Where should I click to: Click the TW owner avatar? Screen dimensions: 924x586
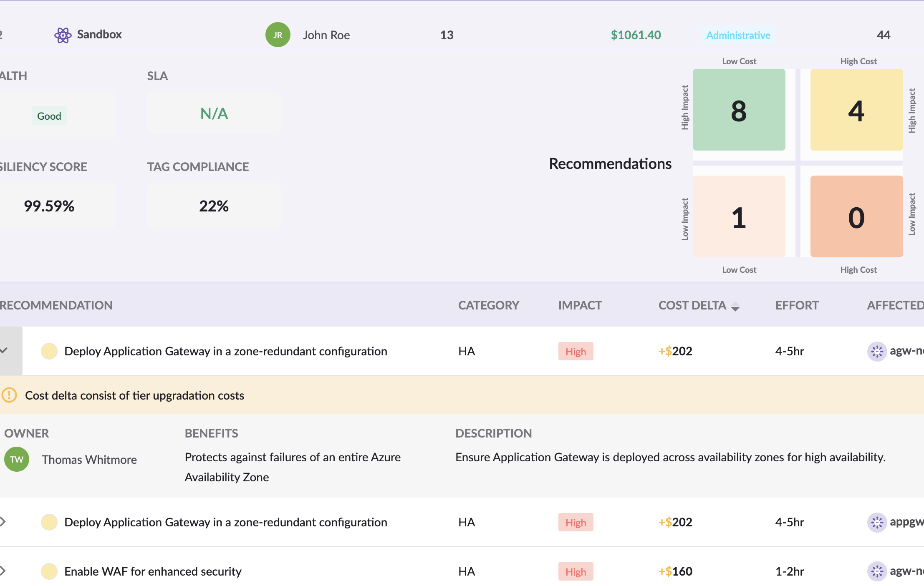click(x=17, y=459)
